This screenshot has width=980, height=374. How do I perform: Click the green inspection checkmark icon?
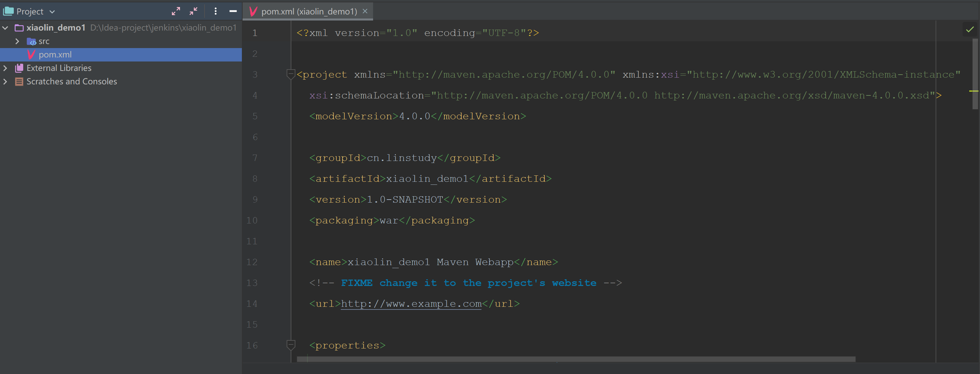tap(970, 29)
